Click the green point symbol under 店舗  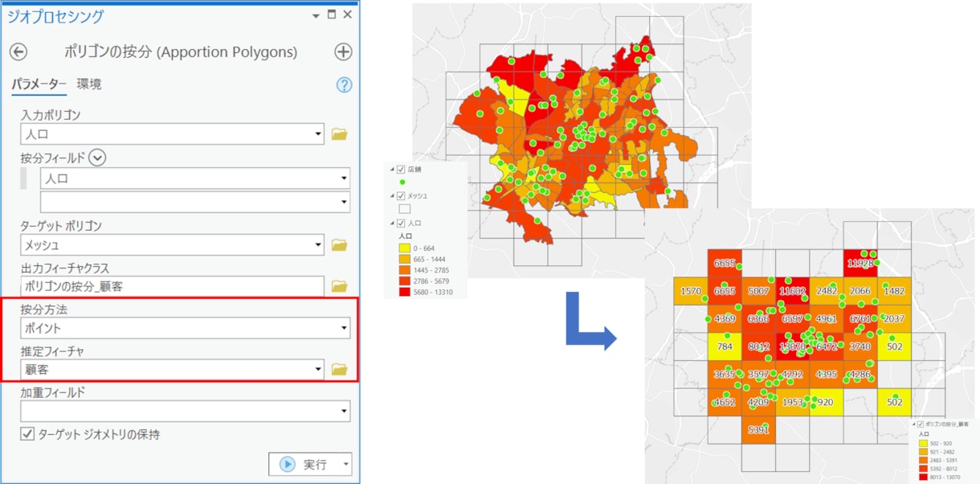(403, 182)
